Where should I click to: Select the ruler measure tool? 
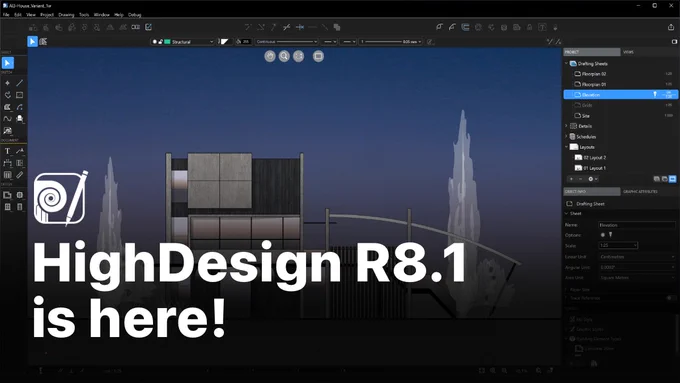(20, 175)
